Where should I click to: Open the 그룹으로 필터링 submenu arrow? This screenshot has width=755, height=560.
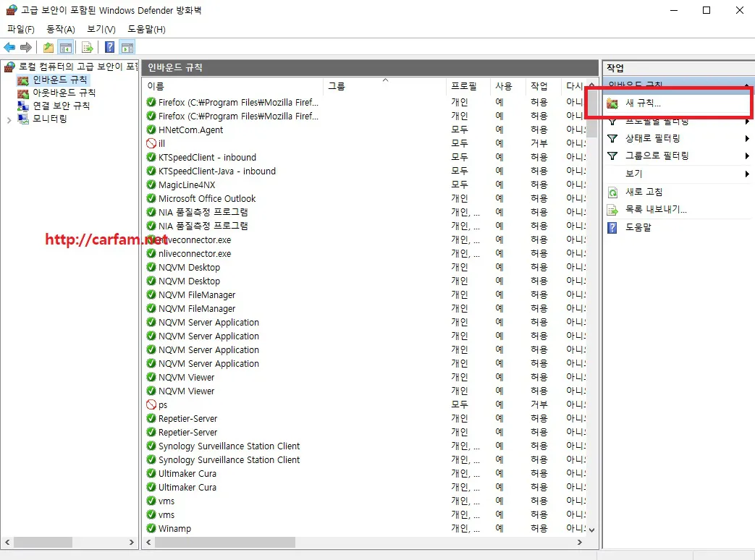pos(747,156)
